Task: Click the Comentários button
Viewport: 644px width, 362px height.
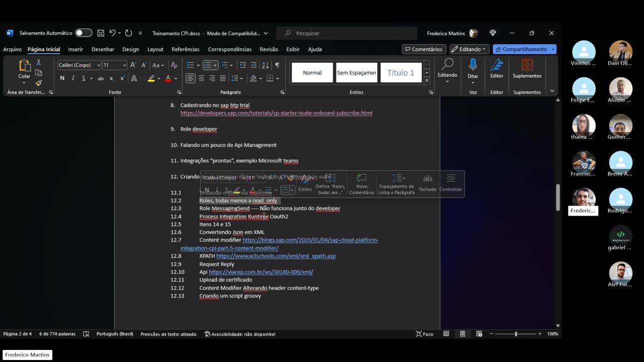Action: click(x=424, y=49)
